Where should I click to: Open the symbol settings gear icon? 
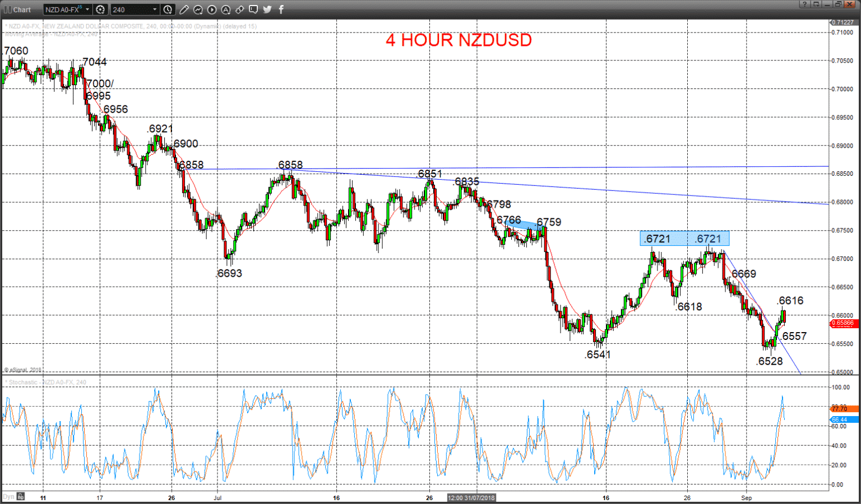tap(100, 10)
